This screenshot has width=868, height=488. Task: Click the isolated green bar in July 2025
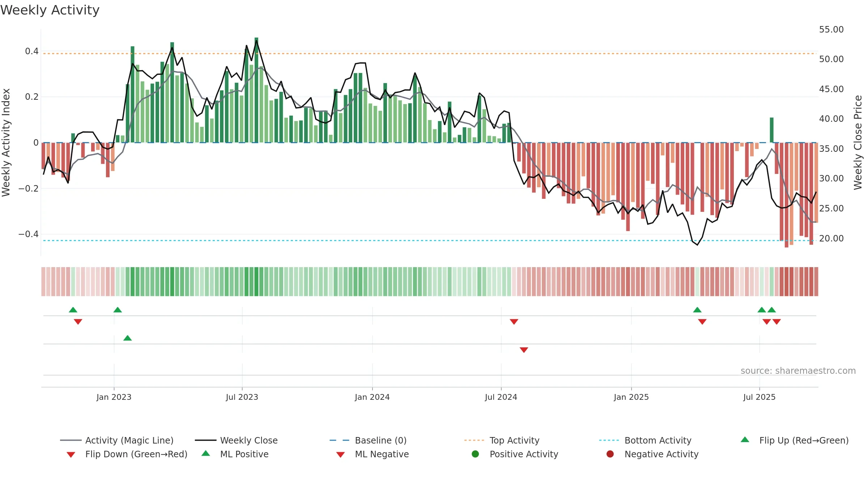pos(772,130)
